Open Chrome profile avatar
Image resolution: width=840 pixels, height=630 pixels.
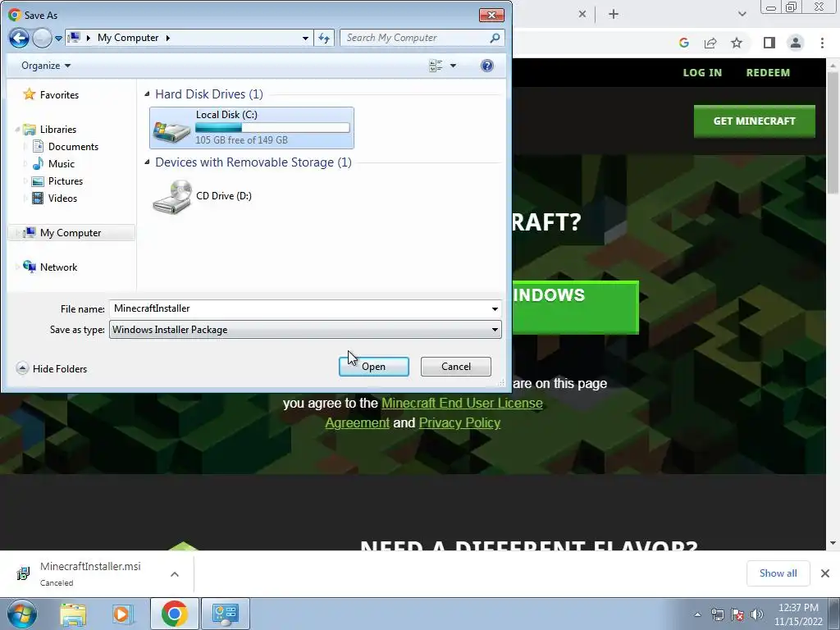(796, 43)
